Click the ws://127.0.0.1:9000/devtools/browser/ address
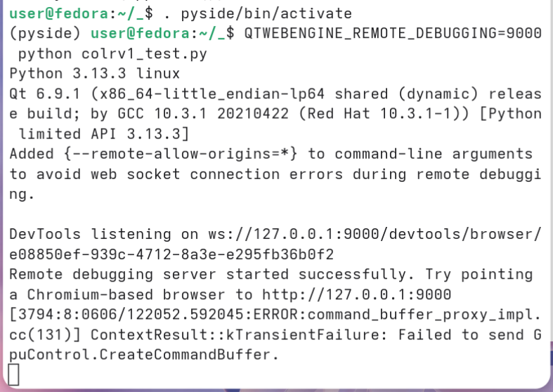 (375, 234)
